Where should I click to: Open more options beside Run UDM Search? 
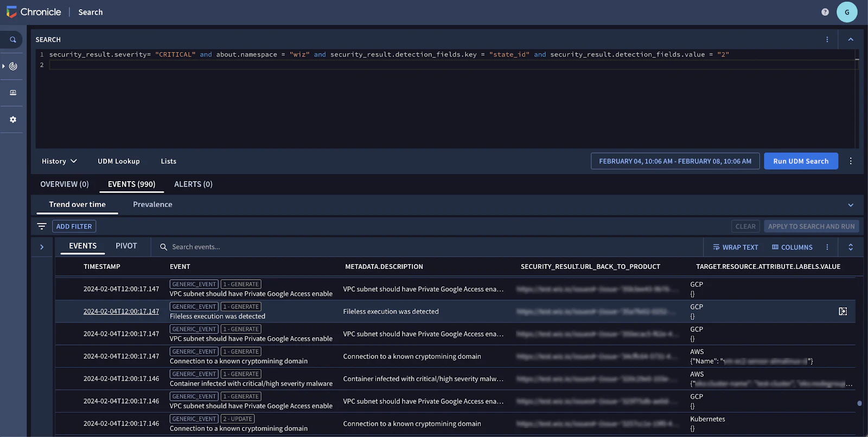[x=851, y=161]
